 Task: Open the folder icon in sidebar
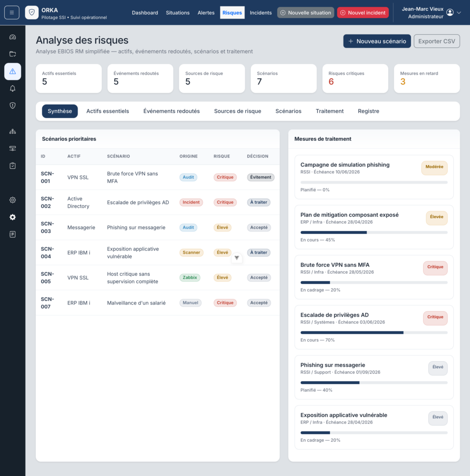[x=13, y=54]
